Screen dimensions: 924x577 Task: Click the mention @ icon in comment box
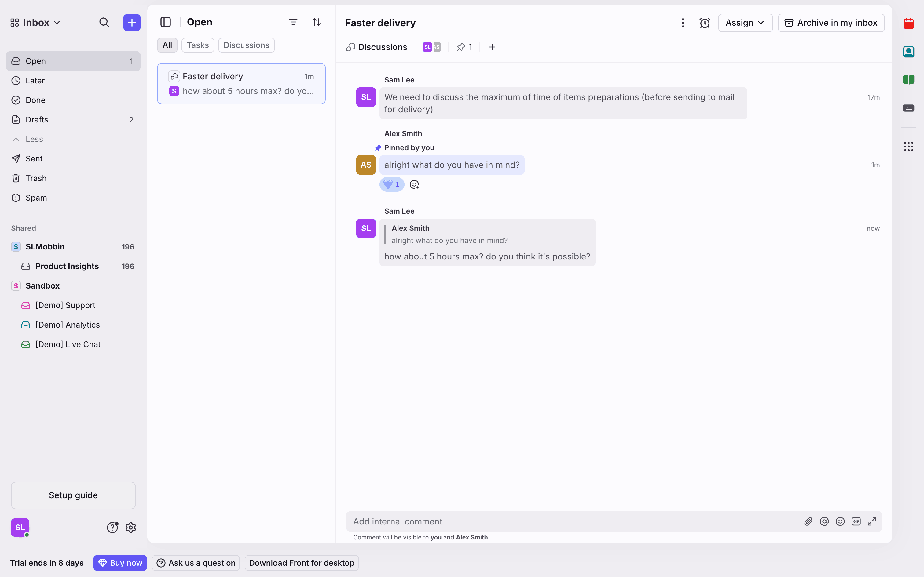click(824, 521)
